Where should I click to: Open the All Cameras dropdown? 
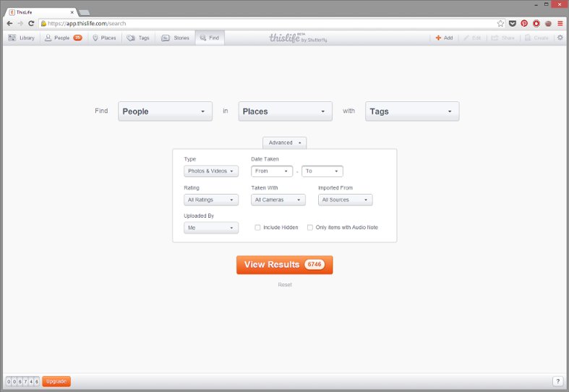click(278, 200)
